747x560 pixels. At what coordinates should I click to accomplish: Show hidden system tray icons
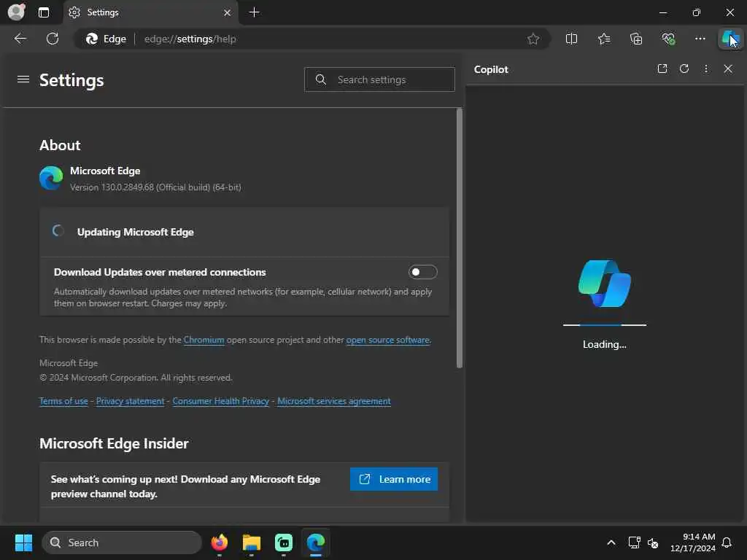(611, 542)
